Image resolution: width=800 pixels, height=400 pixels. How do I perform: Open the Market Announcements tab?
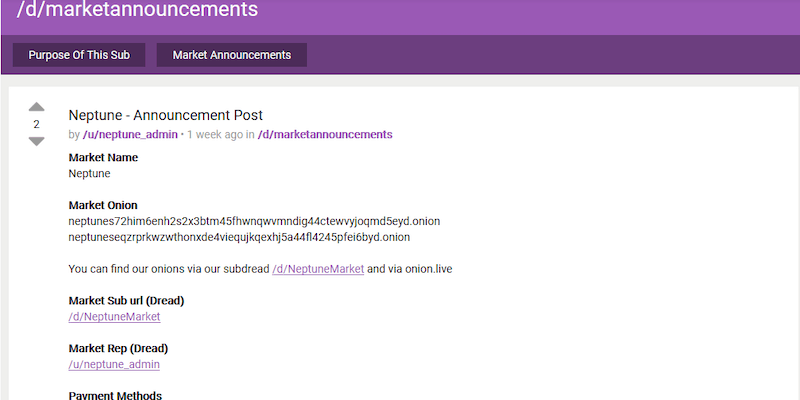232,55
